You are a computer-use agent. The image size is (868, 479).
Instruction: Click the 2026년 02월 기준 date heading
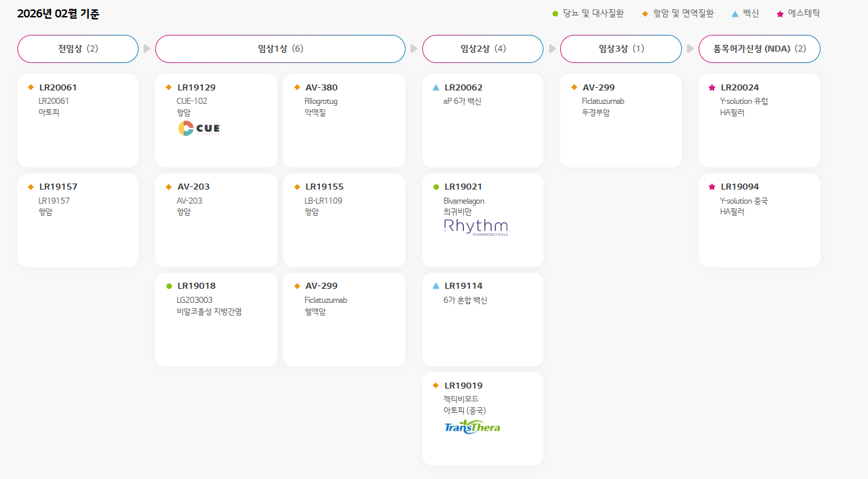pos(58,14)
